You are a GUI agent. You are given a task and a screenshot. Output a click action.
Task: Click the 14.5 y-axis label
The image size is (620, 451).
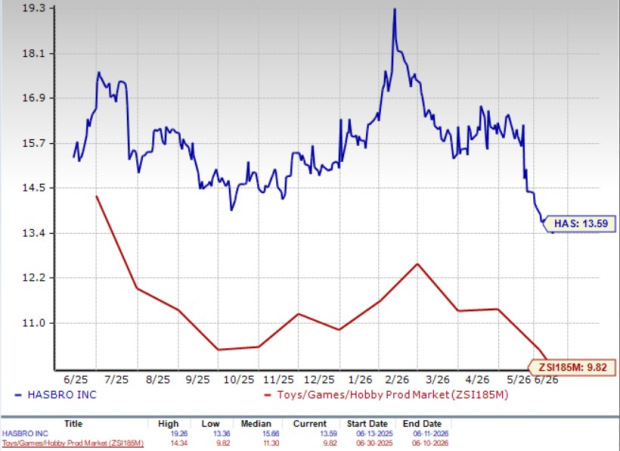[x=33, y=188]
